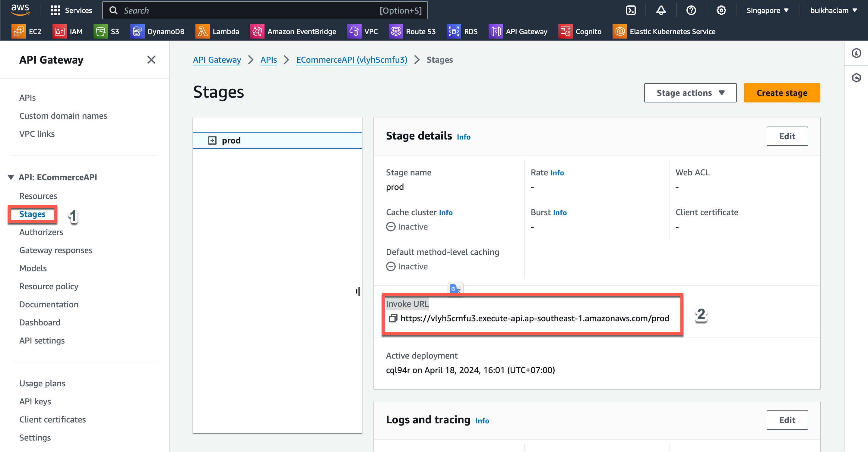Viewport: 868px width, 452px height.
Task: Collapse the API: ECommerceAPI section
Action: point(11,177)
